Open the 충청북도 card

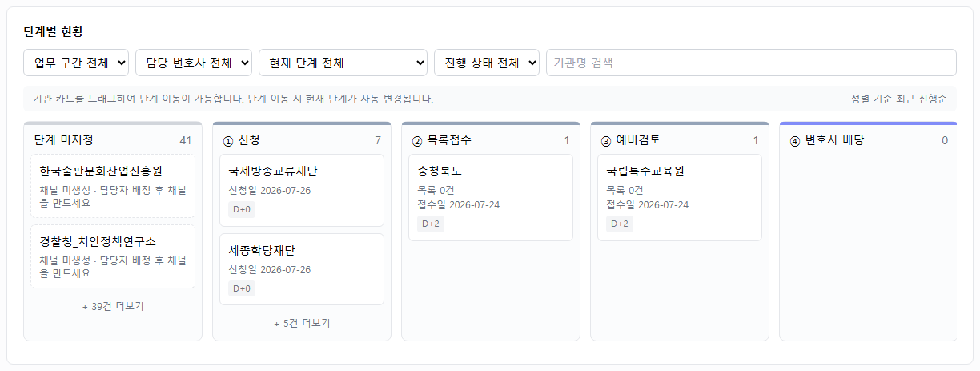[491, 197]
